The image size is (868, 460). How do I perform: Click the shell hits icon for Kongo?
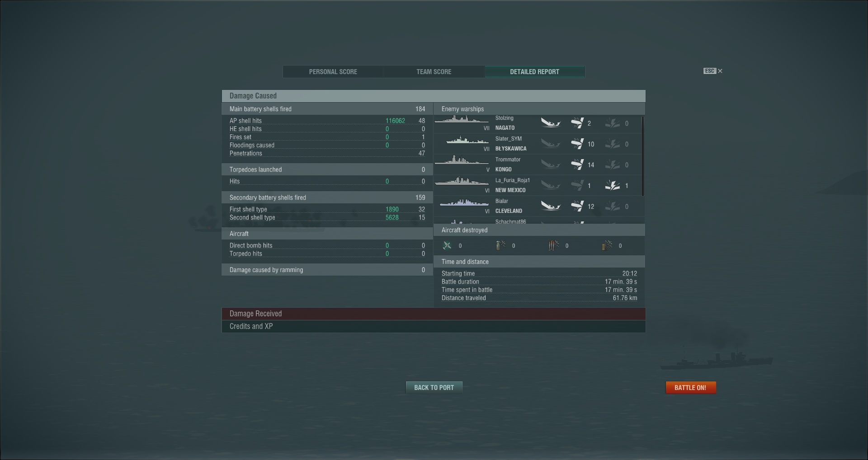[577, 164]
